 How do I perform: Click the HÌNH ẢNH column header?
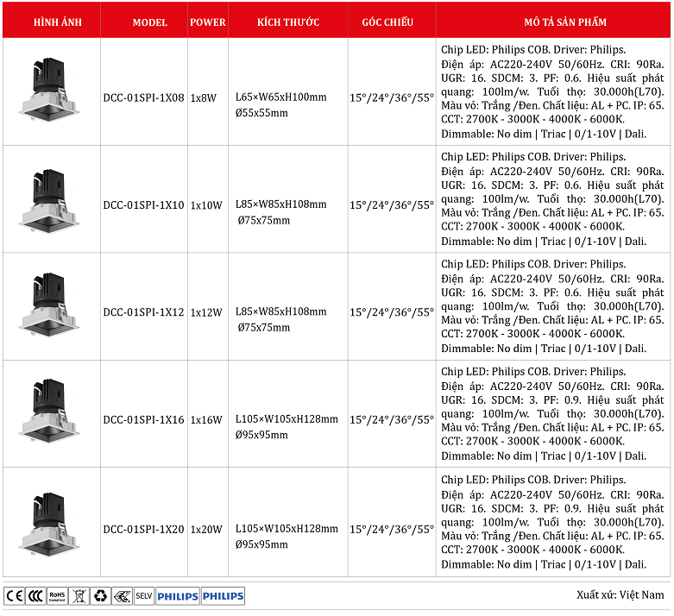tap(58, 22)
